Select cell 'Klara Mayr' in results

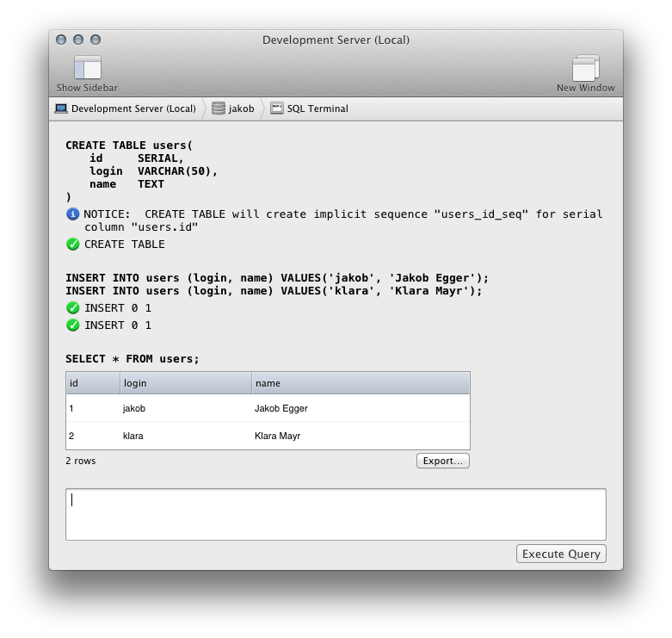(x=277, y=436)
